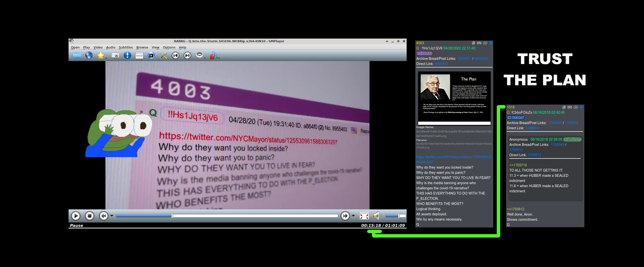This screenshot has height=267, width=644.
Task: Open the Video menu
Action: [98, 47]
